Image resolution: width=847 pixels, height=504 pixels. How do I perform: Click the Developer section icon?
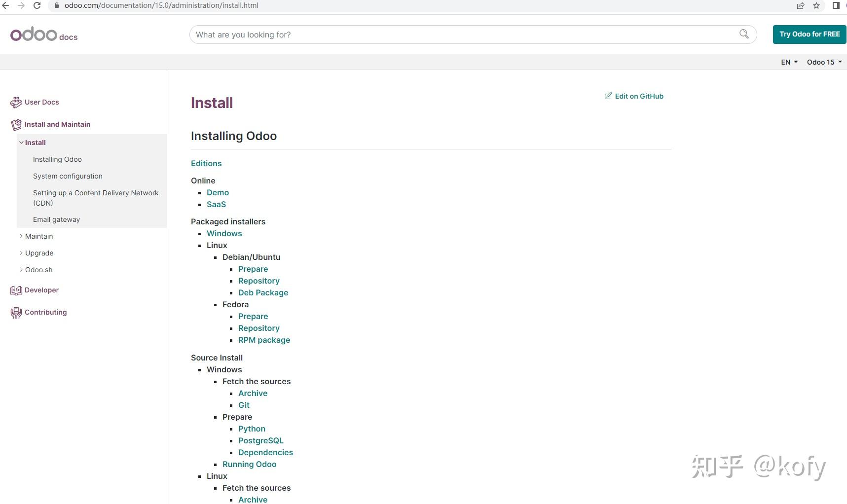16,290
